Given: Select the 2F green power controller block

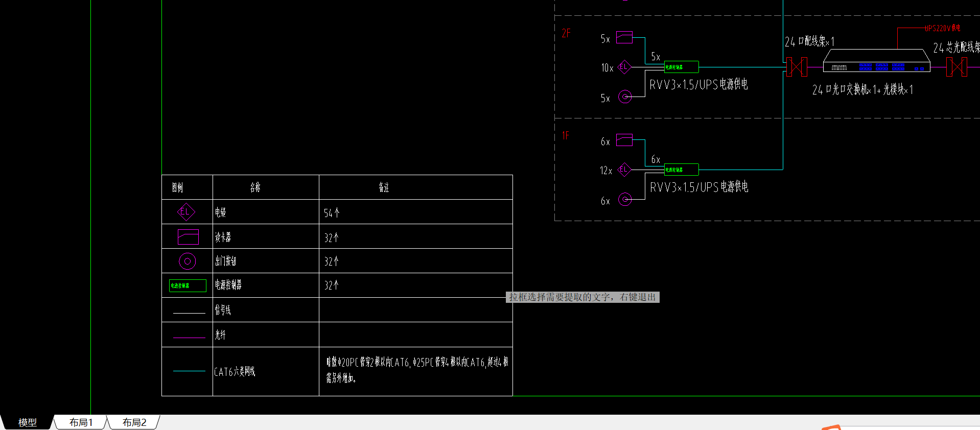Looking at the screenshot, I should (x=681, y=67).
